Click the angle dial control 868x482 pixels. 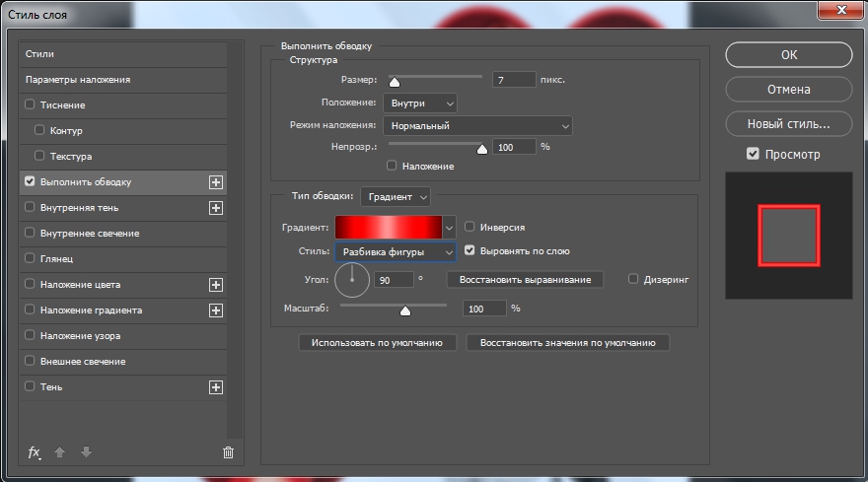tap(352, 280)
